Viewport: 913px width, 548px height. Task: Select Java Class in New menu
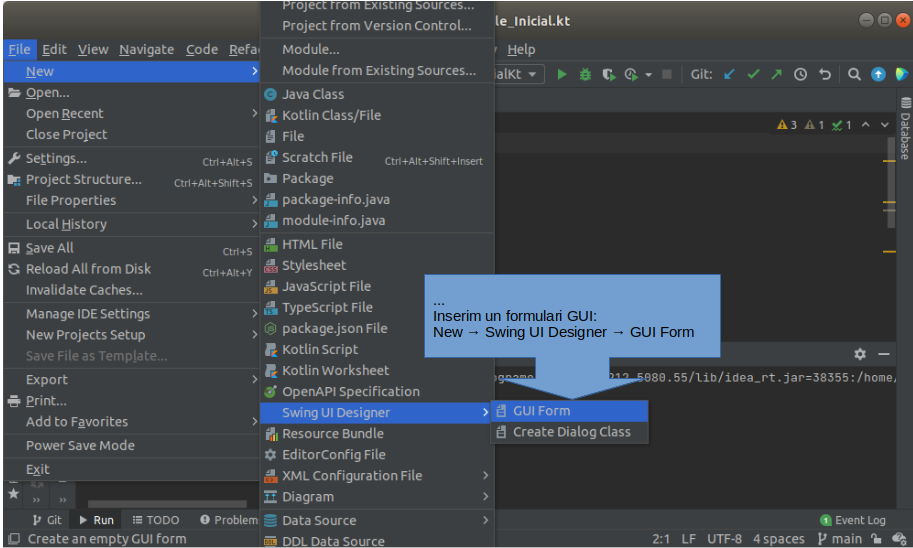point(377,94)
